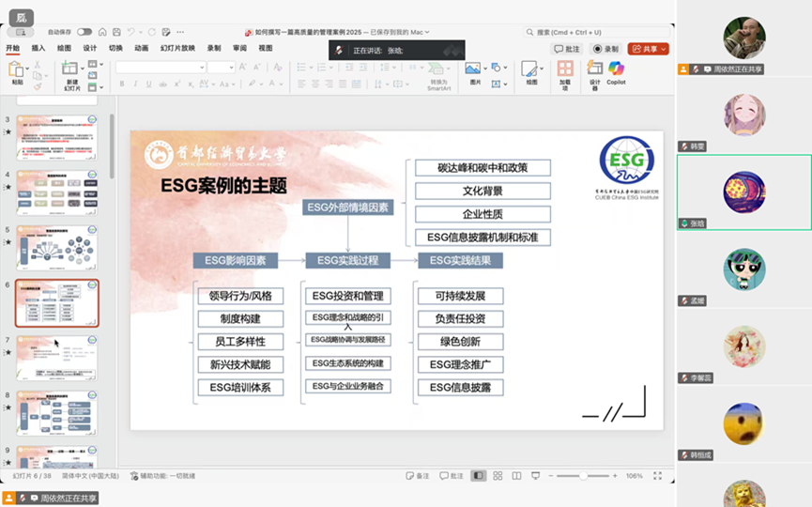Click the Home icon in quick access toolbar

click(x=102, y=32)
